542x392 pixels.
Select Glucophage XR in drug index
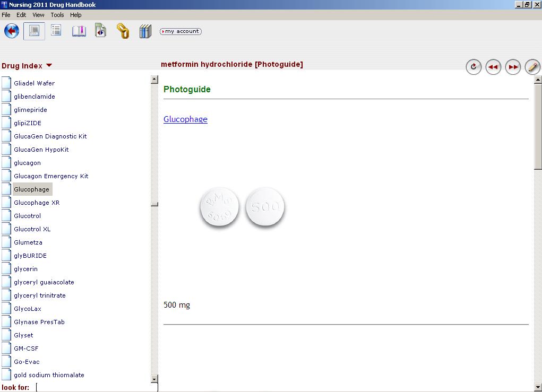point(37,203)
